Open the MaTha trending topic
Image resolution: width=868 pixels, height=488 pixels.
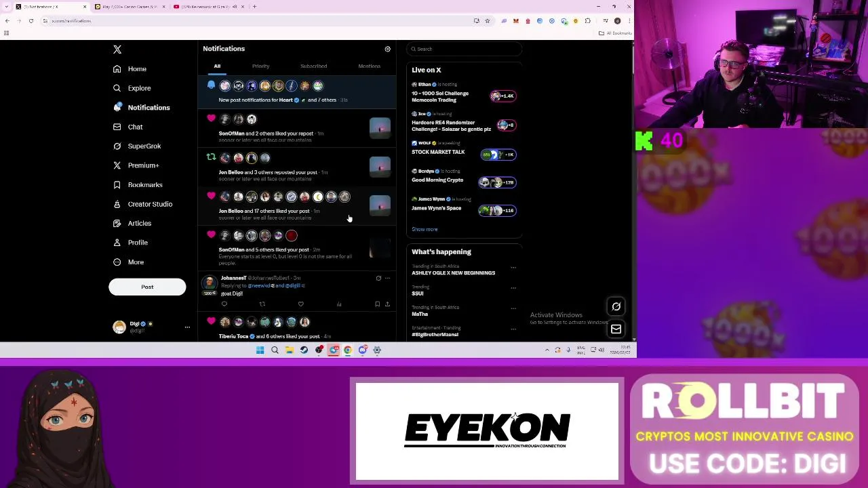pos(420,314)
